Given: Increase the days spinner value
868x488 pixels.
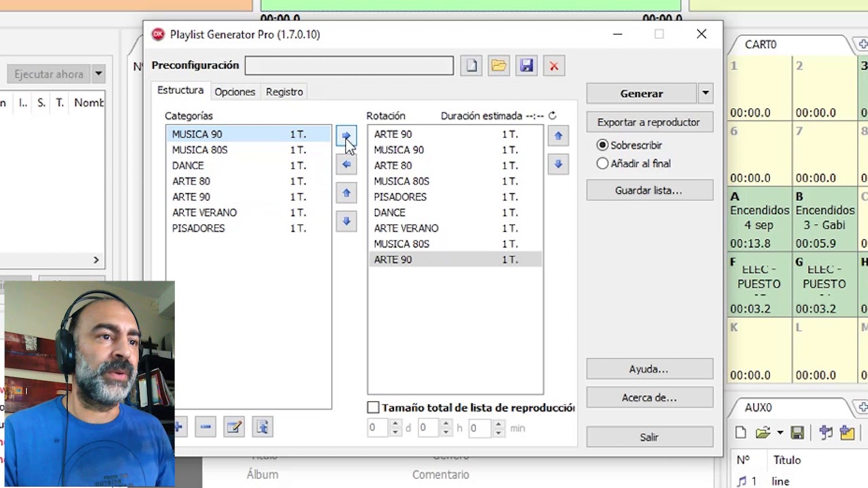Looking at the screenshot, I should click(395, 424).
